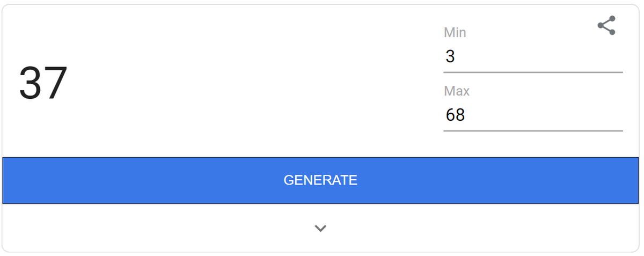
Task: Click the share icon
Action: click(x=606, y=26)
